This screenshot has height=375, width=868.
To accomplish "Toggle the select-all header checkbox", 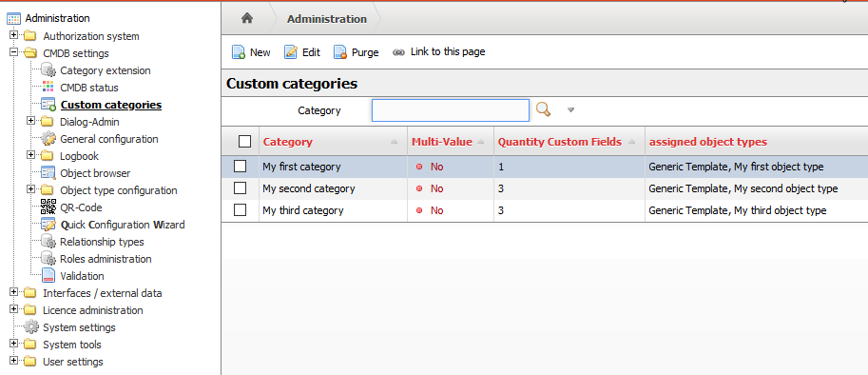I will (244, 142).
